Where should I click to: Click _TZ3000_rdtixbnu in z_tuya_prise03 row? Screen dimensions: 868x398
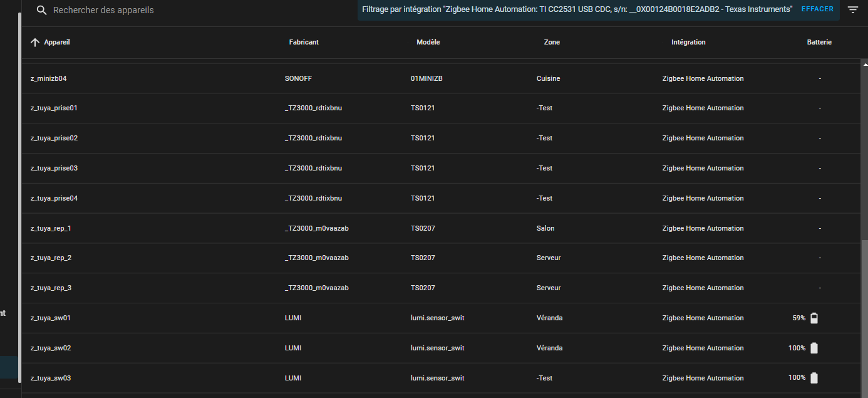click(x=313, y=168)
